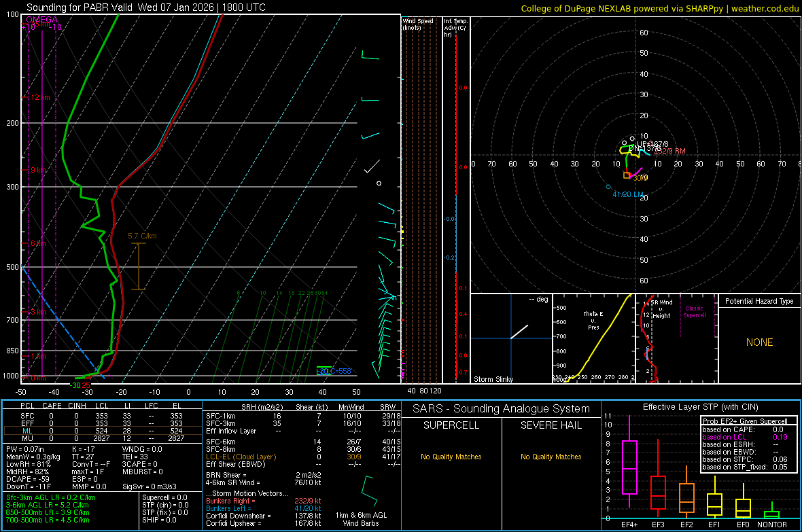Click the 'Wind Speed (knots)' panel header

coord(417,24)
